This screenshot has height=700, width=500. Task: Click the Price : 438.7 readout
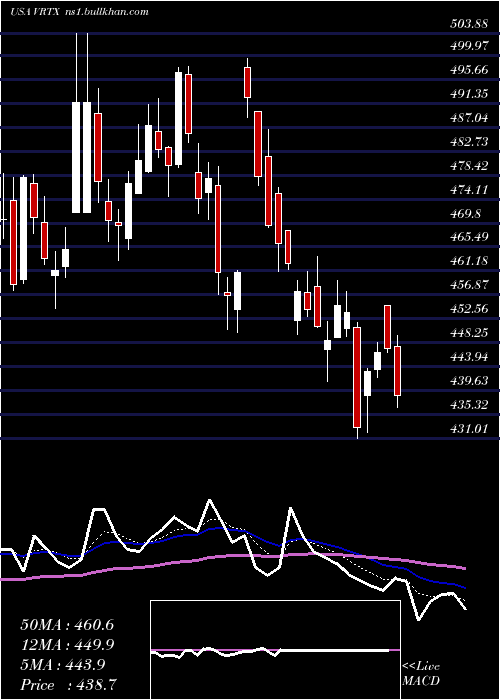pyautogui.click(x=70, y=685)
